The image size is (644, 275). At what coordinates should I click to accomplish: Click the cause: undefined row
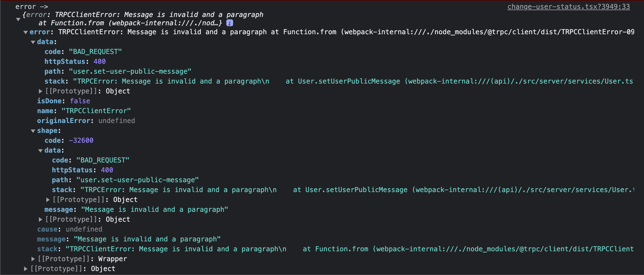(70, 229)
